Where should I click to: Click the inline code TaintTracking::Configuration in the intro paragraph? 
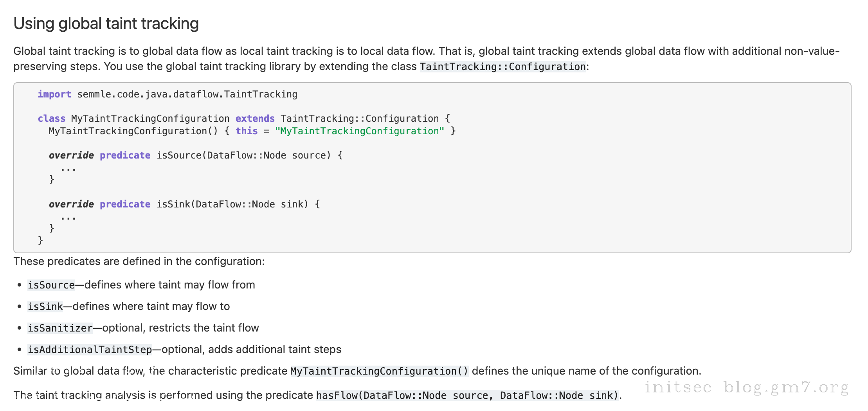click(502, 67)
